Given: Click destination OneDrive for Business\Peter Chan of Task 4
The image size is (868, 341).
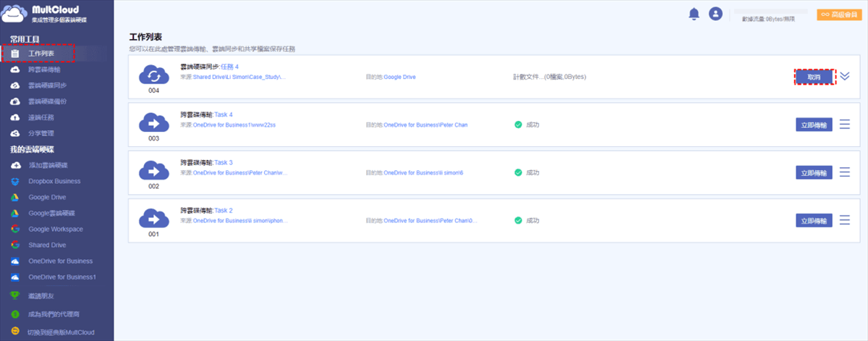Looking at the screenshot, I should pyautogui.click(x=425, y=125).
